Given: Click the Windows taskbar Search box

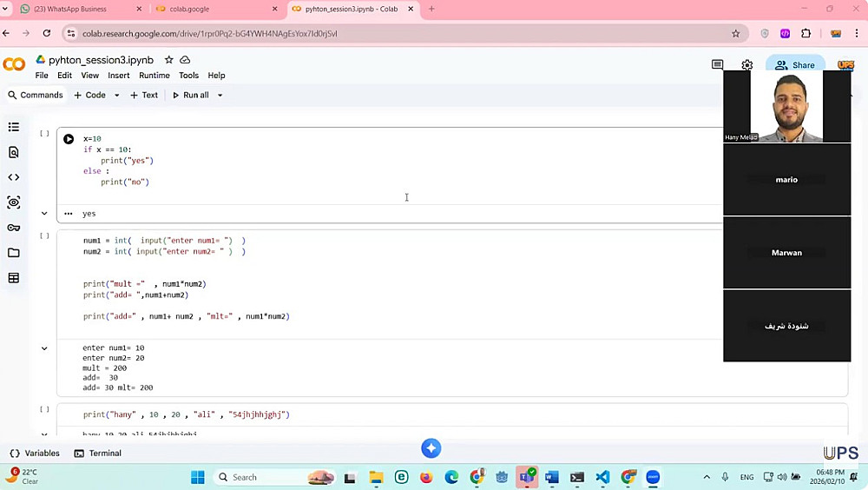Looking at the screenshot, I should click(274, 477).
